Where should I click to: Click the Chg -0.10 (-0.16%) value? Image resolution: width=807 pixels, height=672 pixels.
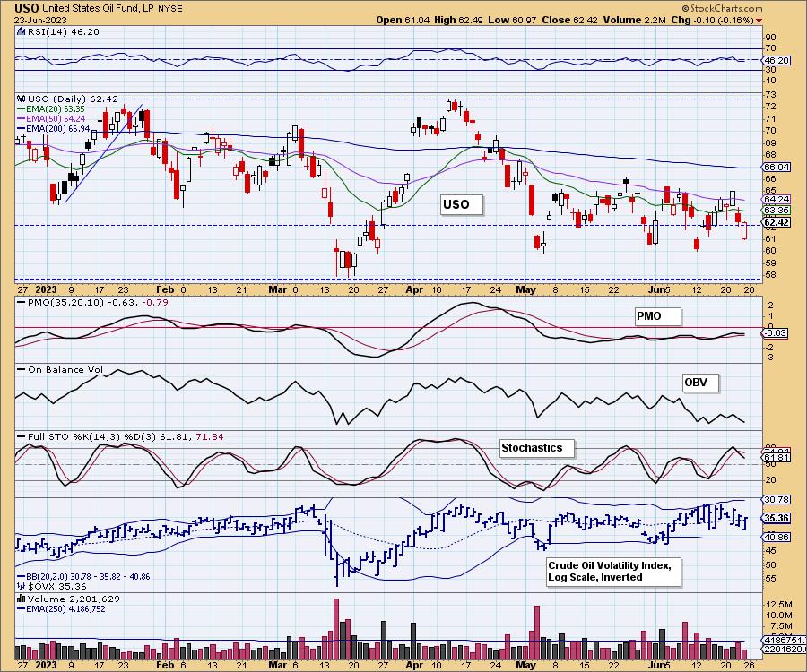click(712, 20)
